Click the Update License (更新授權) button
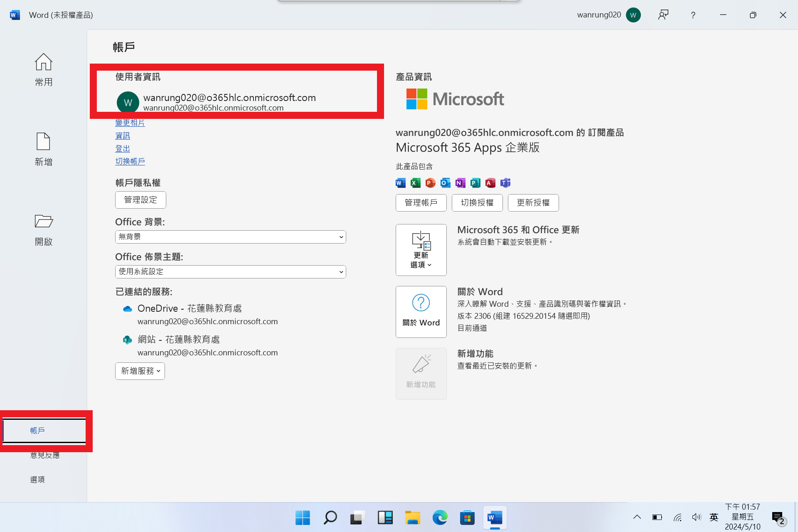This screenshot has width=798, height=532. (x=533, y=203)
